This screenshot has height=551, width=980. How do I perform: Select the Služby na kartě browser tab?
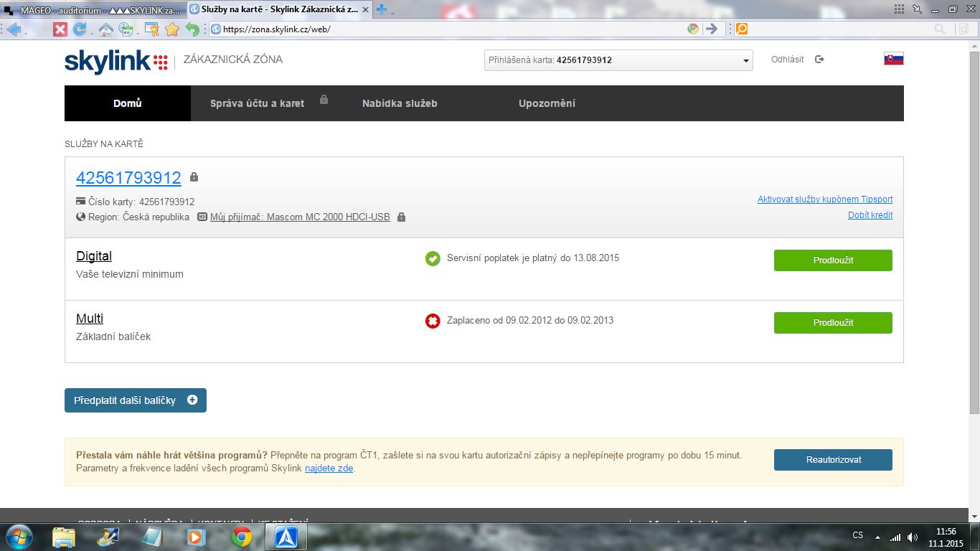(x=281, y=9)
